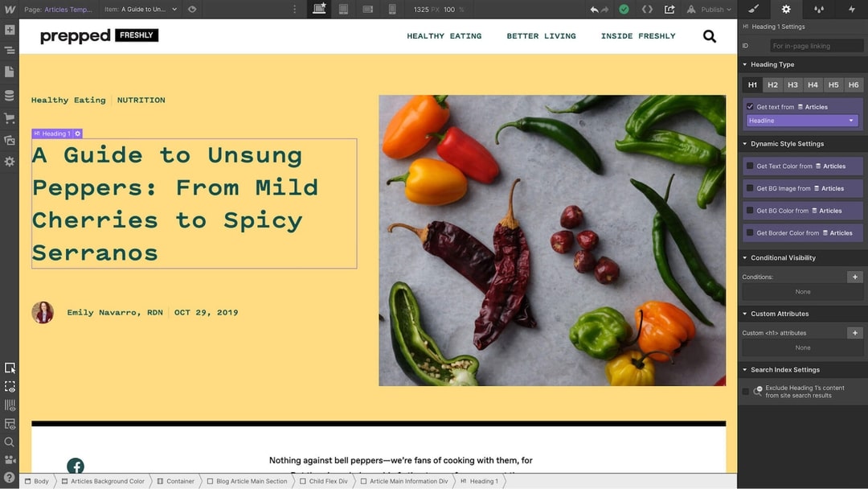Add a custom h1 attribute
Viewport: 868px width, 489px height.
[x=854, y=333]
